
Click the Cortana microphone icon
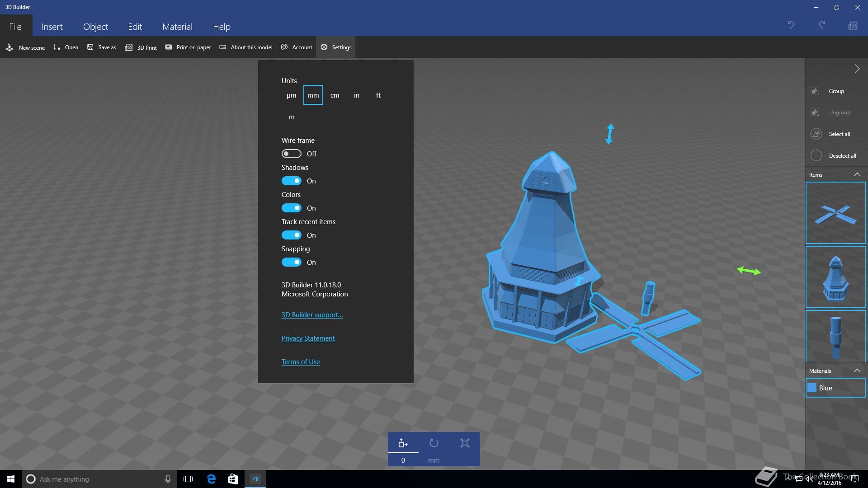coord(168,479)
